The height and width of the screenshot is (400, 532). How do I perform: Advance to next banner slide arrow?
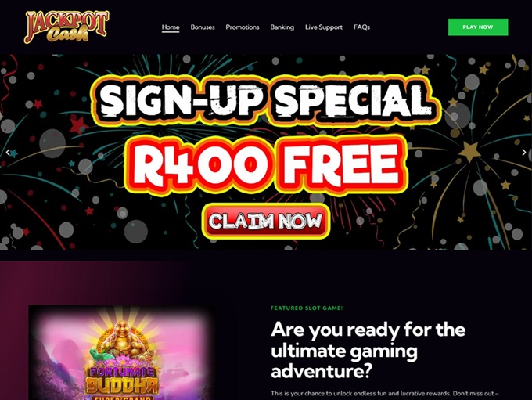[x=524, y=153]
